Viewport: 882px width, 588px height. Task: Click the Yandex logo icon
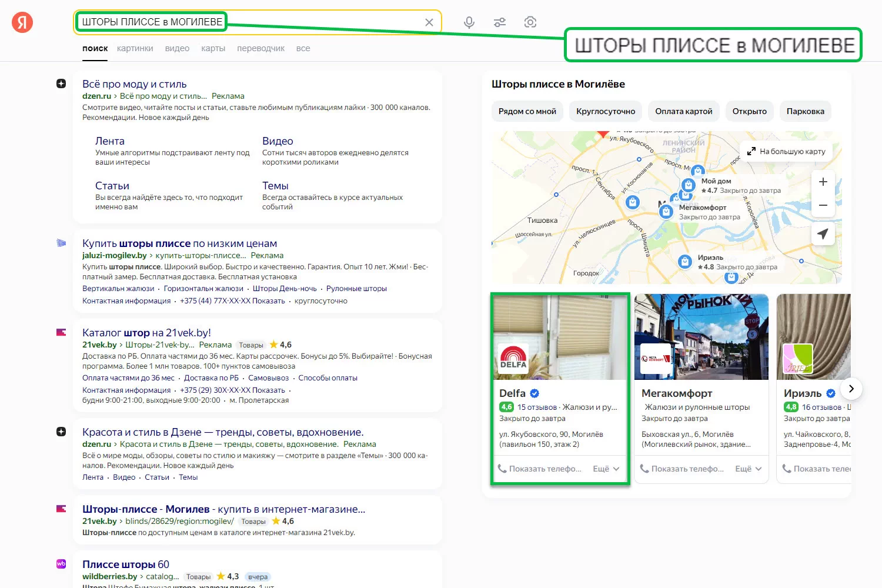point(22,22)
